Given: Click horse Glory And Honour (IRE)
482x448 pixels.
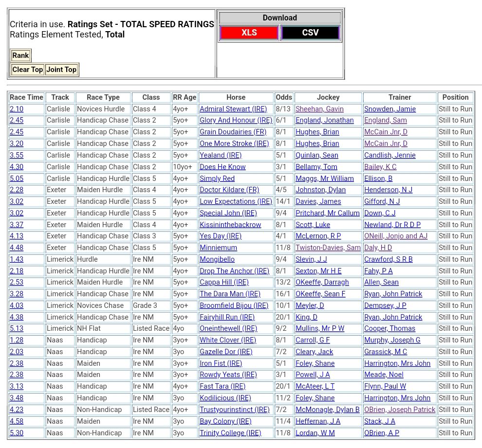Looking at the screenshot, I should [x=236, y=120].
